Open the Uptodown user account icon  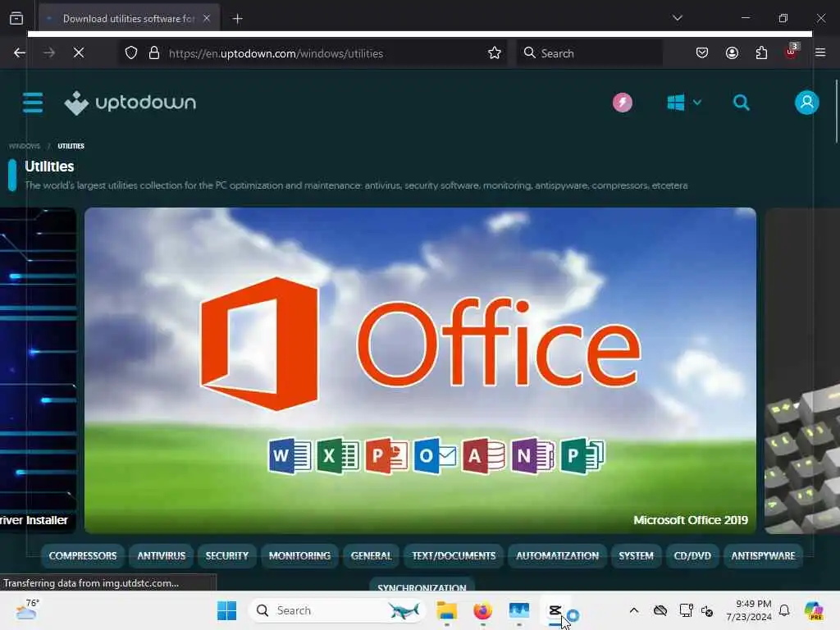point(806,103)
